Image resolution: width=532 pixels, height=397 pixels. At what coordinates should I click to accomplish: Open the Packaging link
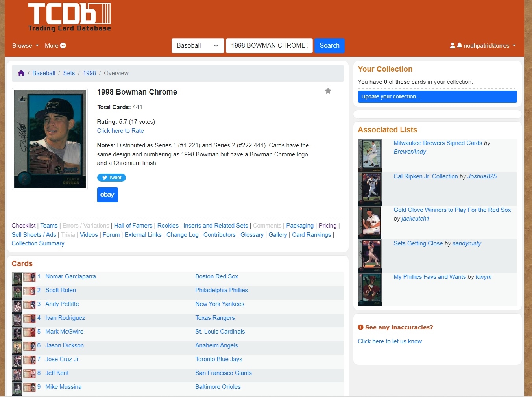(300, 226)
